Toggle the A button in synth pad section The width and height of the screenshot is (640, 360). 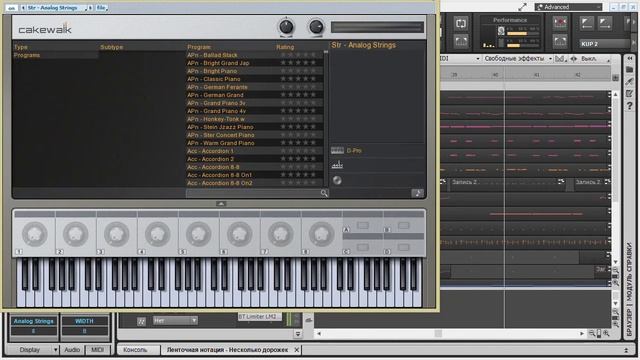tap(362, 225)
